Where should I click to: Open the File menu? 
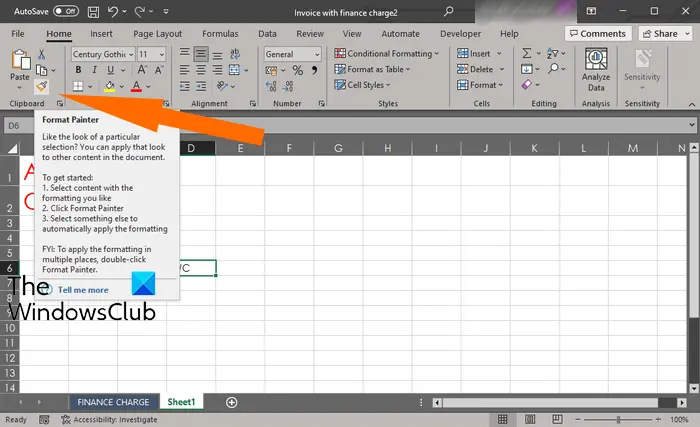coord(18,33)
